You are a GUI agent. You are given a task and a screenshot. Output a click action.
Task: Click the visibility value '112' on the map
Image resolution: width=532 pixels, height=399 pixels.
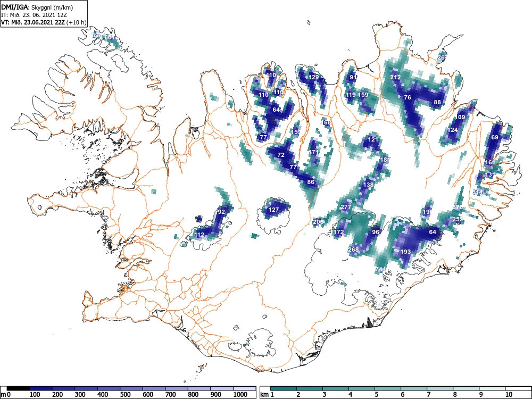tap(199, 235)
